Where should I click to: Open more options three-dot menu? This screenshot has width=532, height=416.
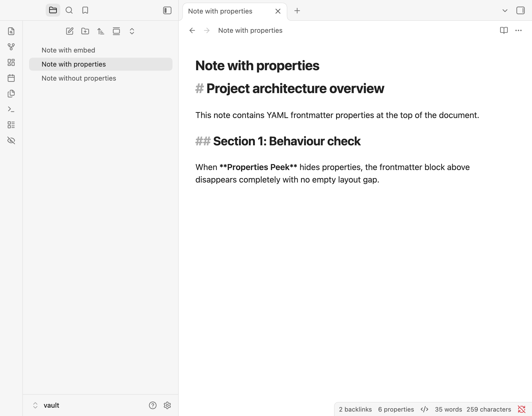tap(518, 30)
